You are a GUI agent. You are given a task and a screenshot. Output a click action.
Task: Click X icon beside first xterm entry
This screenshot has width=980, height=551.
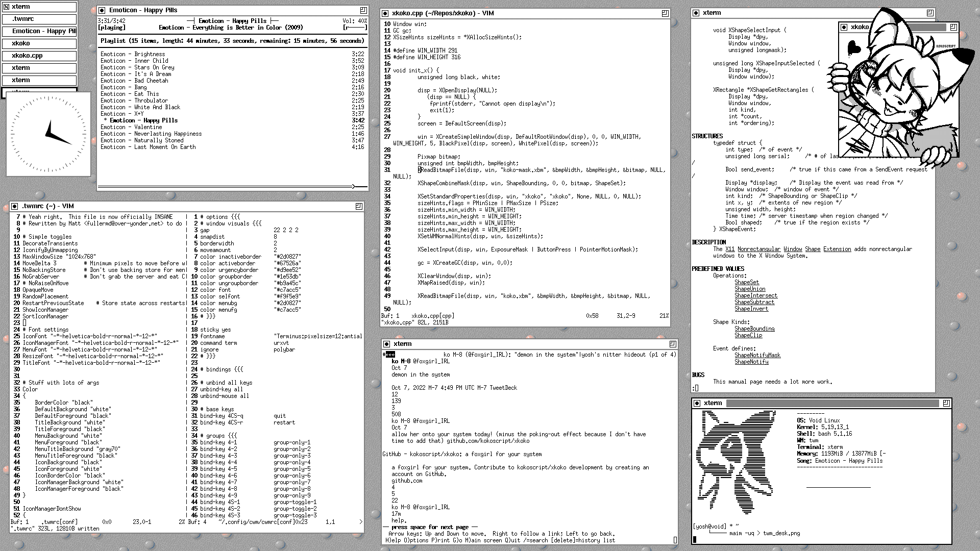tap(6, 7)
